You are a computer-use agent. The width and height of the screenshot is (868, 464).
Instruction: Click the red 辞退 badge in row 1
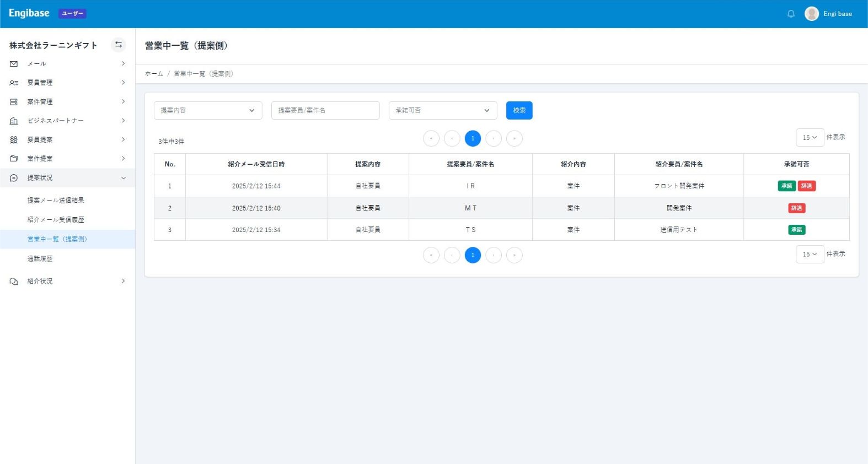coord(806,186)
